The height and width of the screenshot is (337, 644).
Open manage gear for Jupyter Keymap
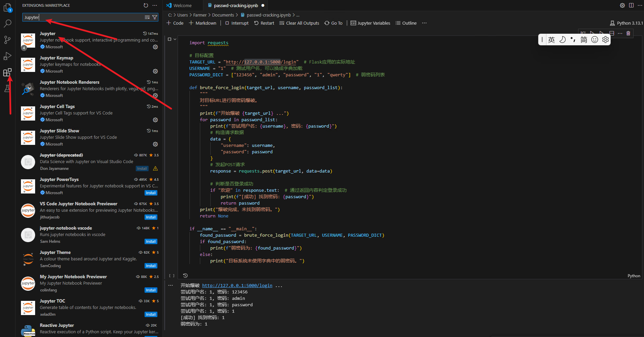155,71
